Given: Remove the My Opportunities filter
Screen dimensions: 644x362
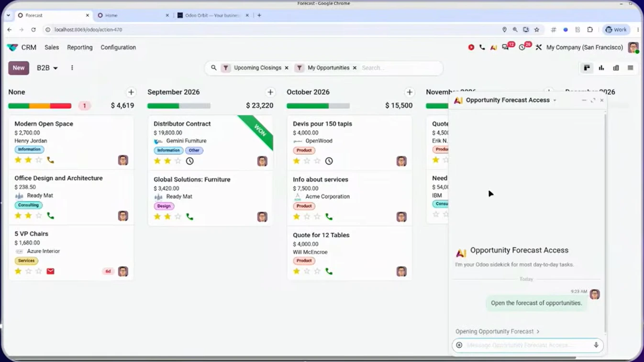Looking at the screenshot, I should point(355,68).
